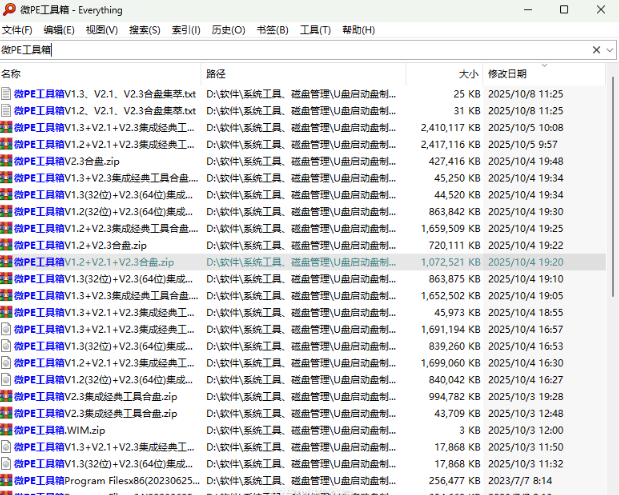Click the date 2025/10/5 9:57
Viewport: 619px width, 495px height.
pyautogui.click(x=523, y=144)
